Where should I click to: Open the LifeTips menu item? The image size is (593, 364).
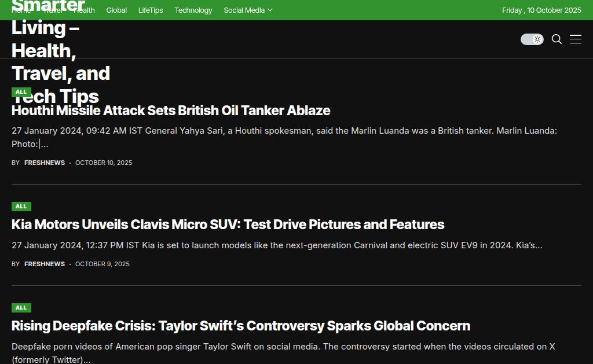pos(151,10)
